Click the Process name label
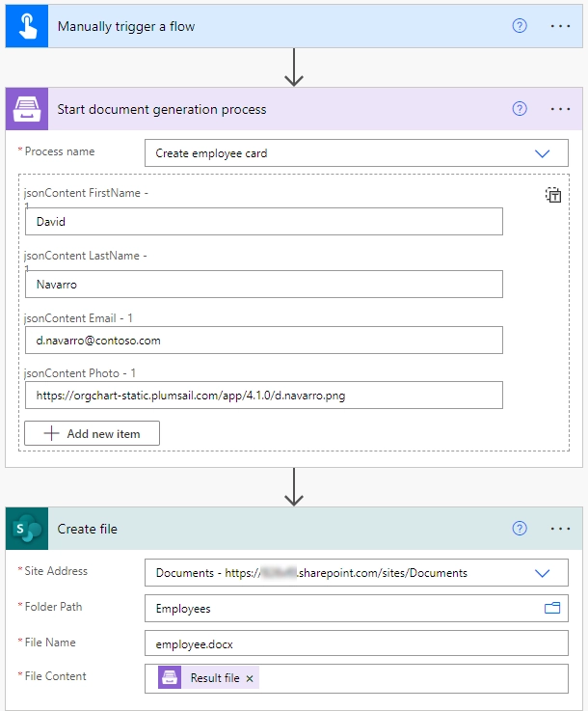This screenshot has height=711, width=588. (60, 151)
